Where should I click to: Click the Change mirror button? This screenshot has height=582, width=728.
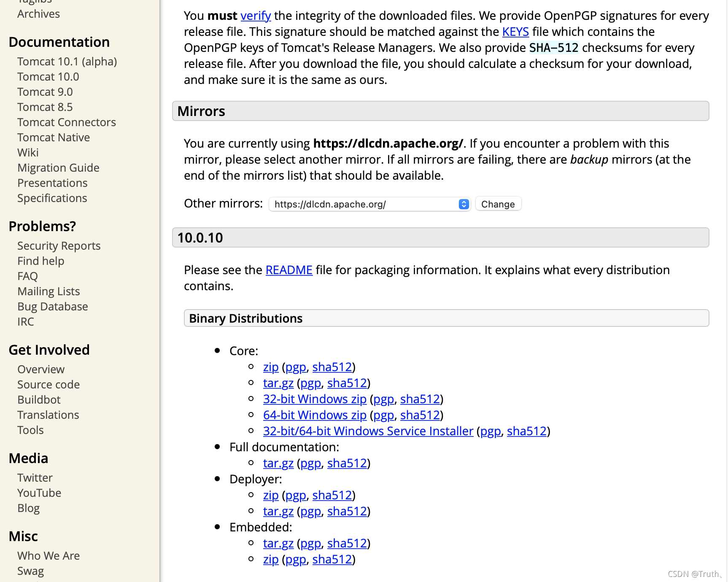(x=498, y=204)
